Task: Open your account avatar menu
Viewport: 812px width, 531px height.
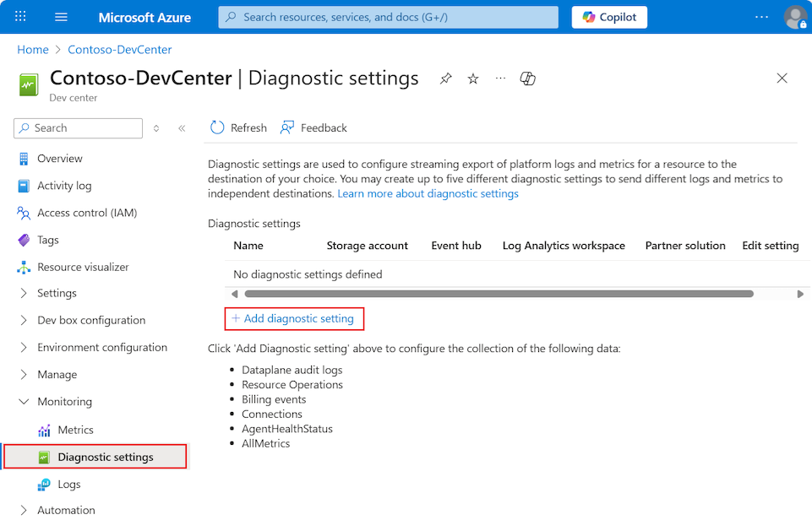Action: [x=795, y=17]
